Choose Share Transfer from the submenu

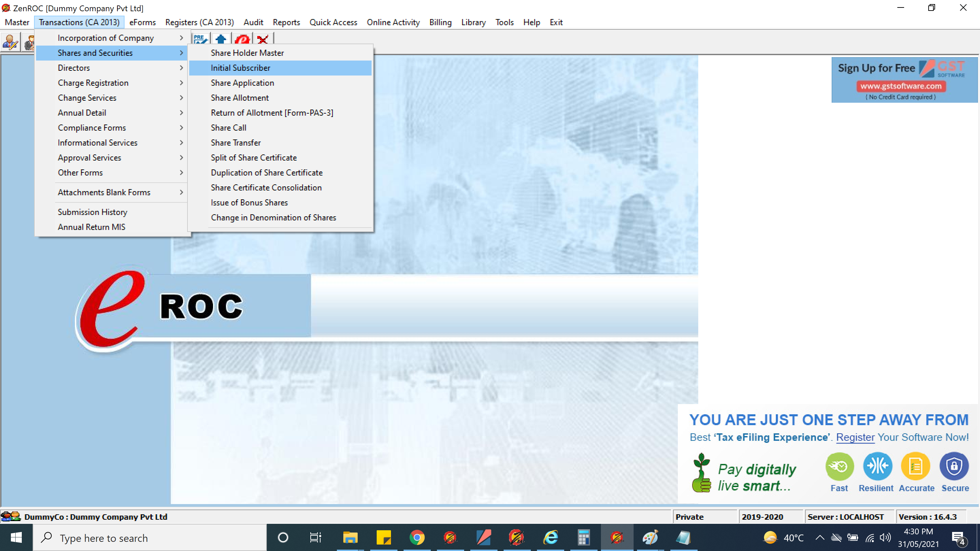[x=236, y=143]
